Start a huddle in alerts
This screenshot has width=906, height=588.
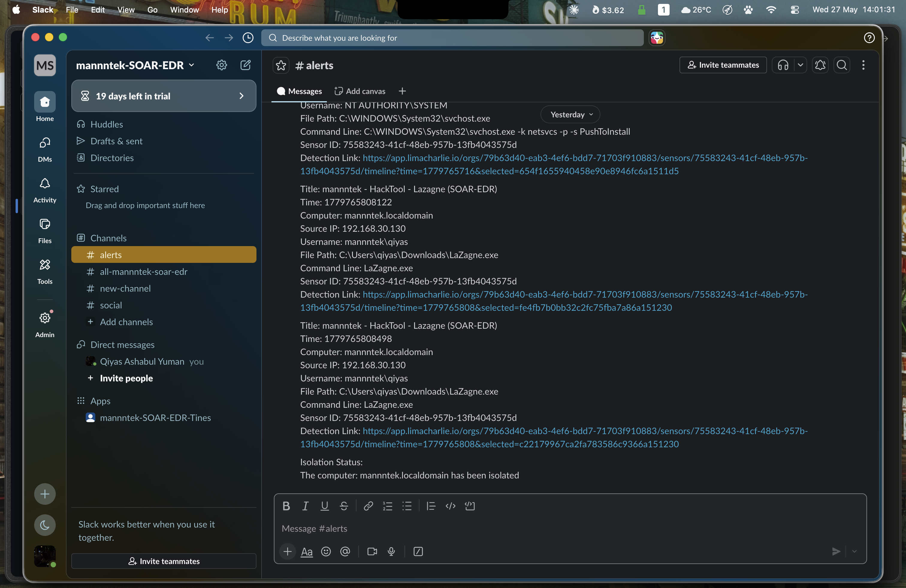pyautogui.click(x=783, y=66)
